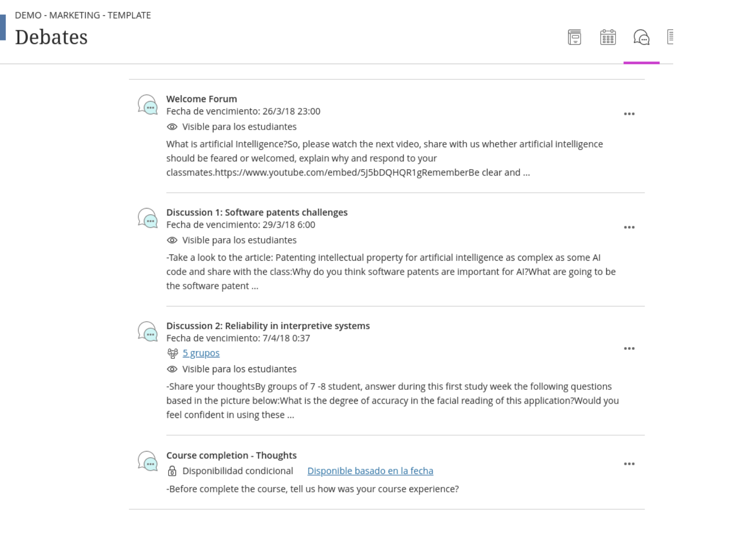Image resolution: width=756 pixels, height=556 pixels.
Task: Open the calendar icon in header
Action: coord(608,37)
